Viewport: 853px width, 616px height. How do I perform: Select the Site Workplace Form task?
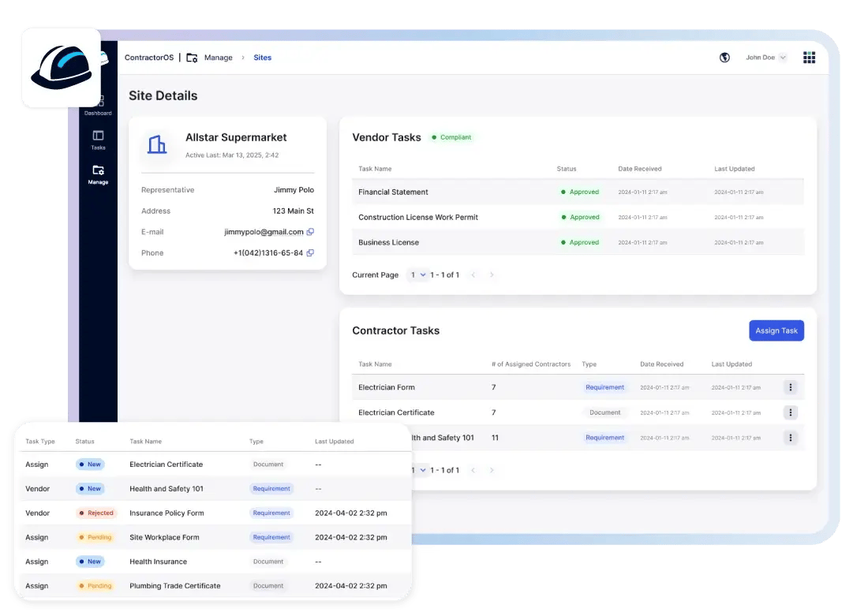215,537
